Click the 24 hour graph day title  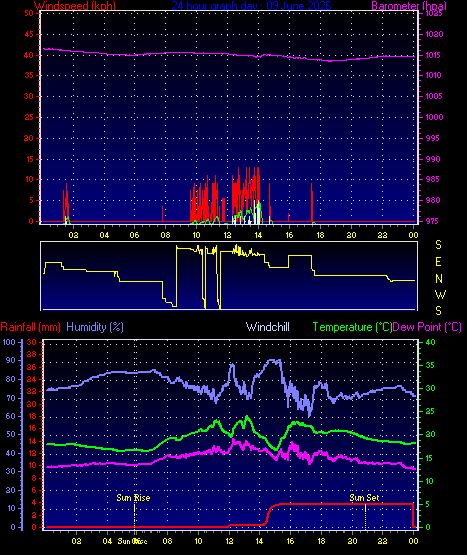(251, 6)
